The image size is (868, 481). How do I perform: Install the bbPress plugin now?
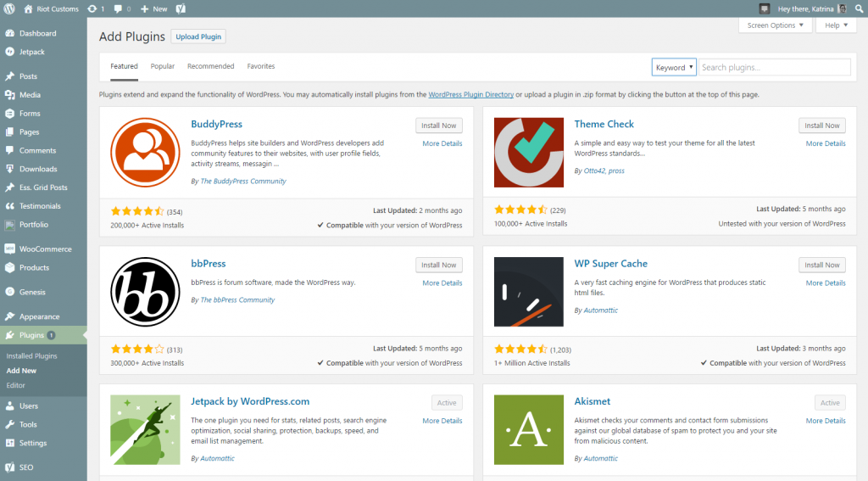[x=438, y=265]
